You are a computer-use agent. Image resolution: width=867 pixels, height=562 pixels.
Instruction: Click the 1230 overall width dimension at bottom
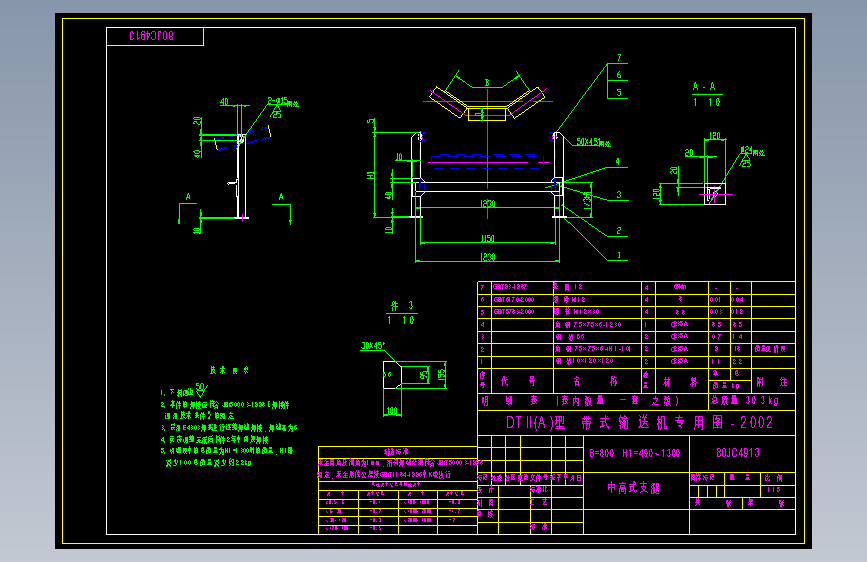(487, 257)
